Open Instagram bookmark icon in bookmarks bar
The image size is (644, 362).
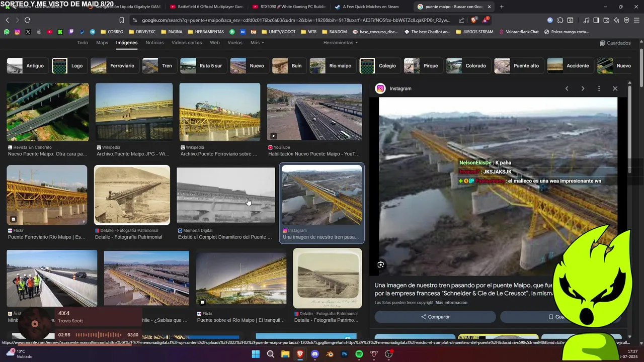(x=17, y=32)
